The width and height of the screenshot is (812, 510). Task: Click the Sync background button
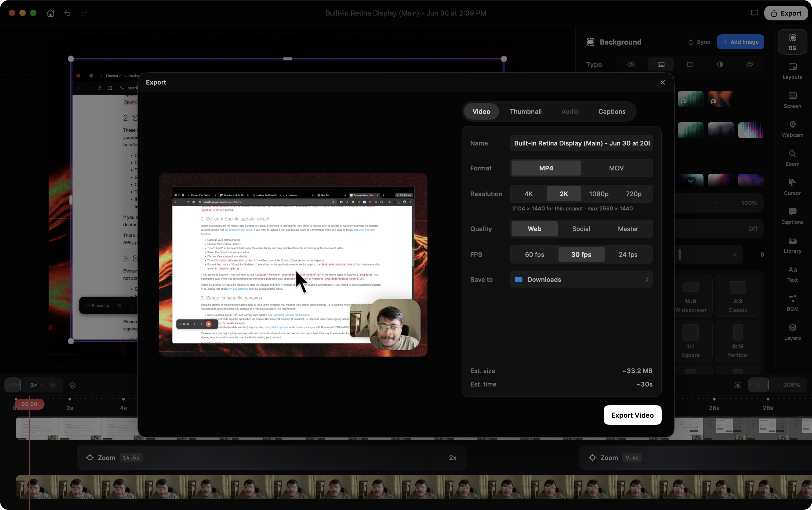pyautogui.click(x=699, y=42)
